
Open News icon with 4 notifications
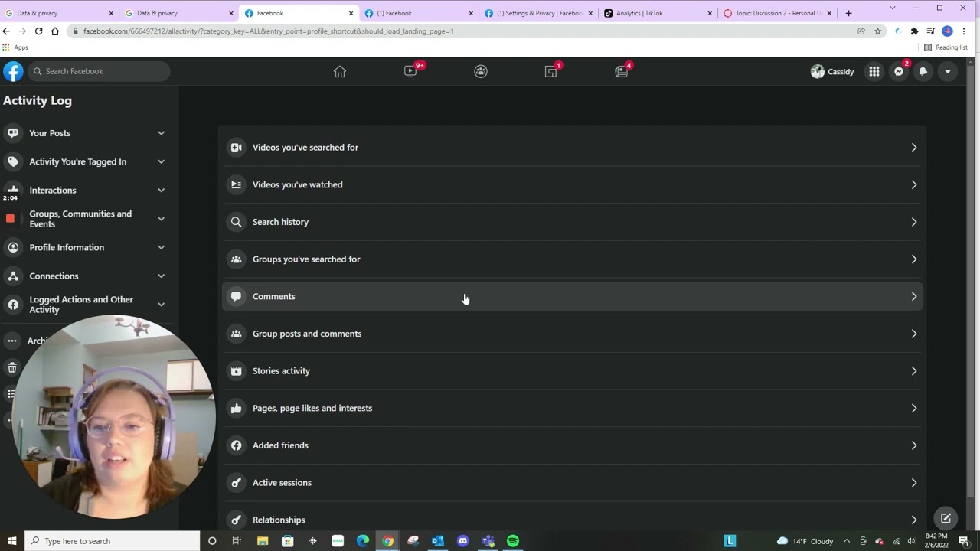[622, 71]
